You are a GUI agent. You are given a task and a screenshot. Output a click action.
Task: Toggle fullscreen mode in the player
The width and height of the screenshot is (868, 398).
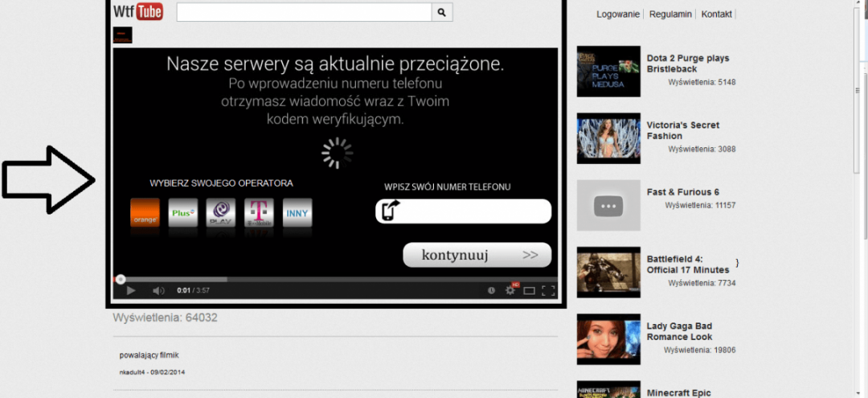point(548,290)
